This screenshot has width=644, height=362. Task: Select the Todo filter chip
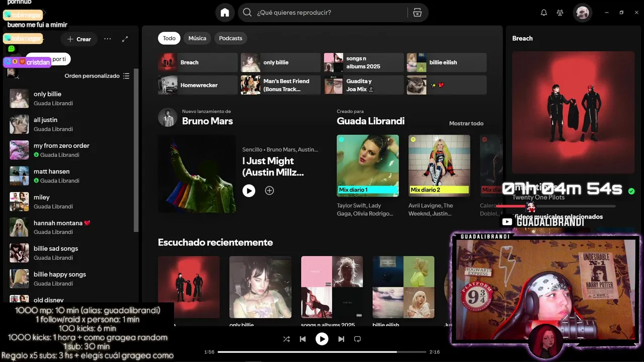(x=169, y=38)
